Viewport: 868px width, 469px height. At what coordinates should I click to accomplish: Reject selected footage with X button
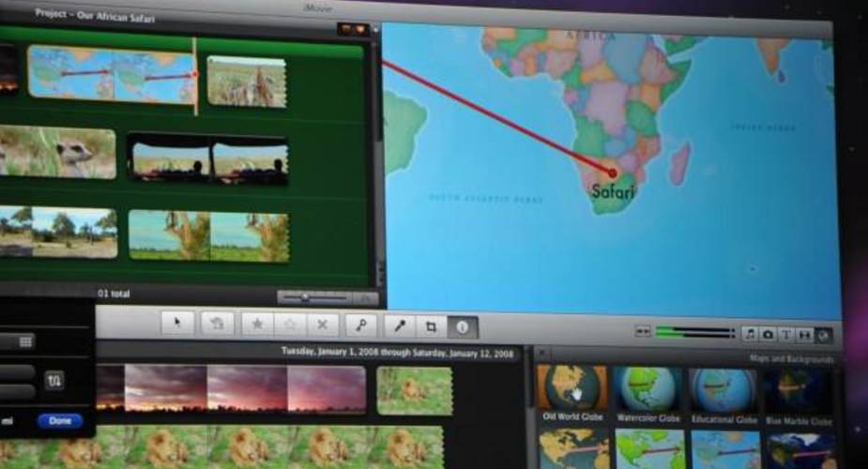[322, 325]
